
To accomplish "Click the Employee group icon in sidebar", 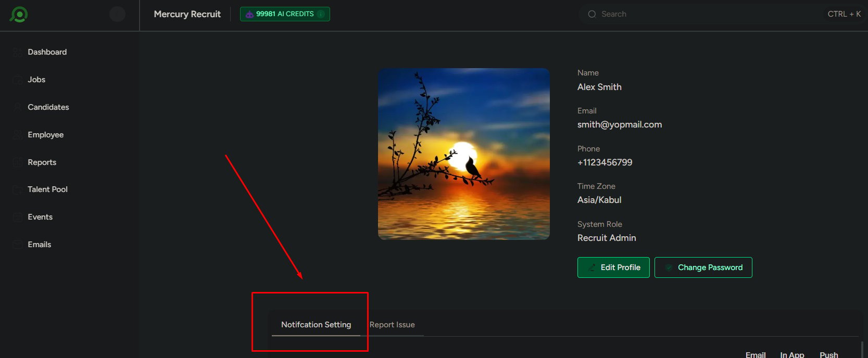I will [18, 135].
